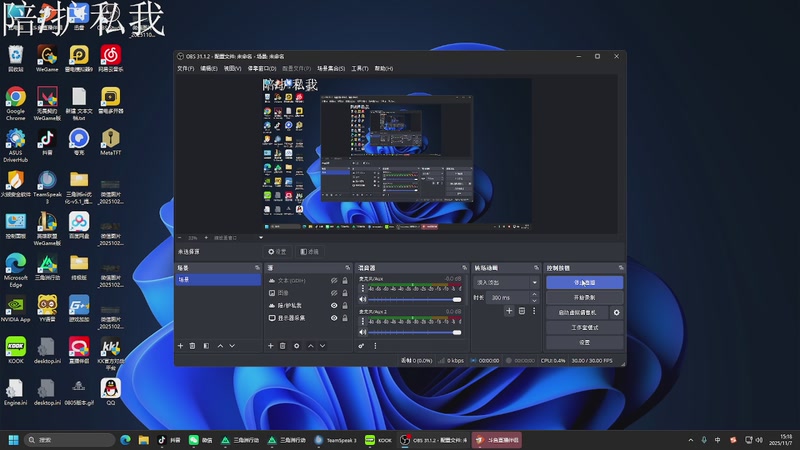Increase transition duration with the stepper arrow
The image size is (800, 450).
tap(535, 295)
